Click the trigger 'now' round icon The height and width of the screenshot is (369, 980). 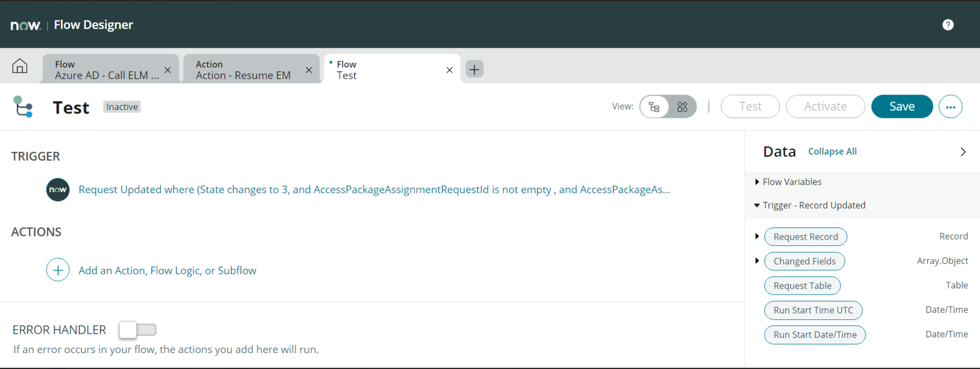58,189
